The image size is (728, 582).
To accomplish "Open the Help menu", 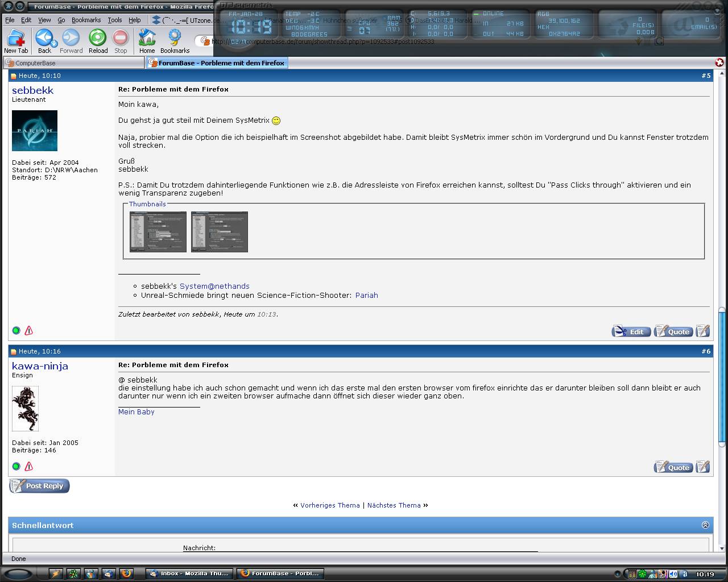I will 134,20.
